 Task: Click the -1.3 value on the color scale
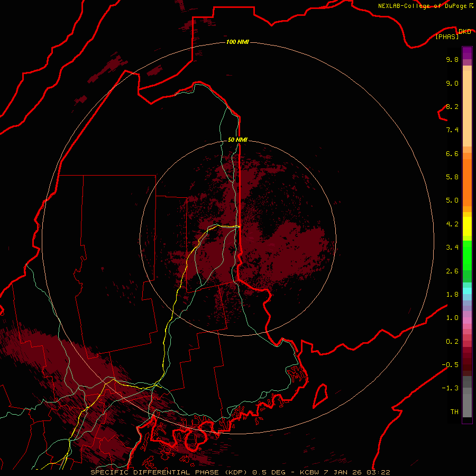[x=450, y=388]
